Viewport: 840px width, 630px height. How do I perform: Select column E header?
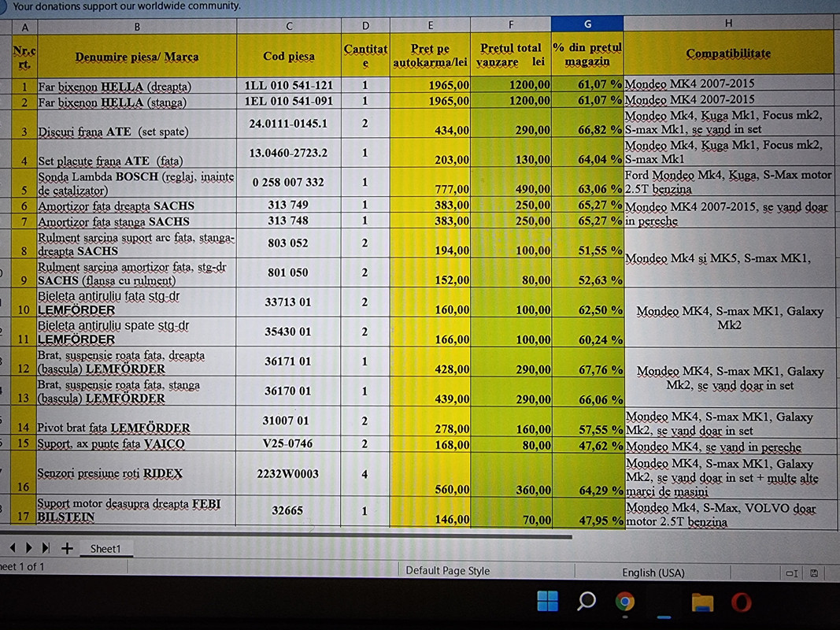coord(430,24)
